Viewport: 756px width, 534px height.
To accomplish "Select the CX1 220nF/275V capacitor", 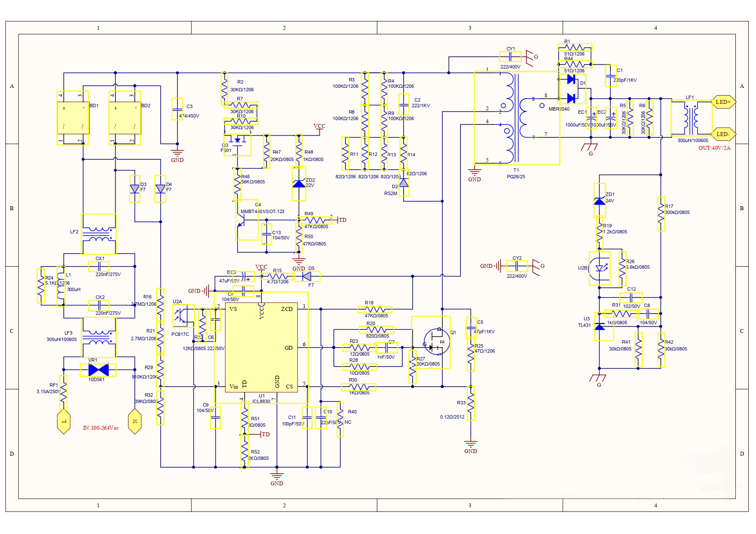I will click(x=99, y=267).
